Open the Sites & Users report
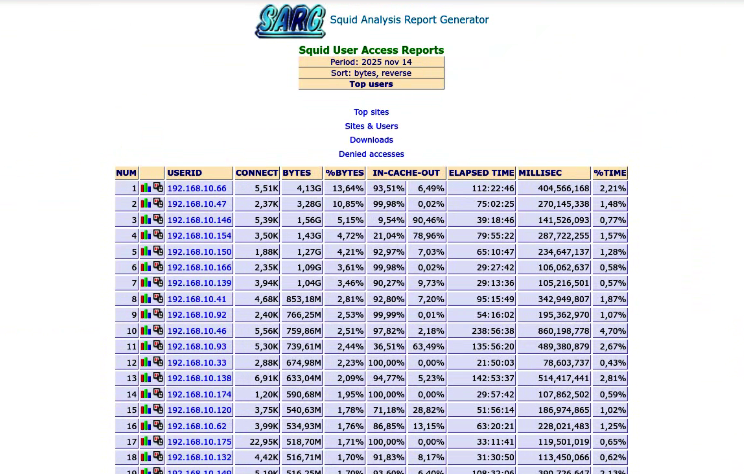The image size is (744, 474). click(371, 126)
